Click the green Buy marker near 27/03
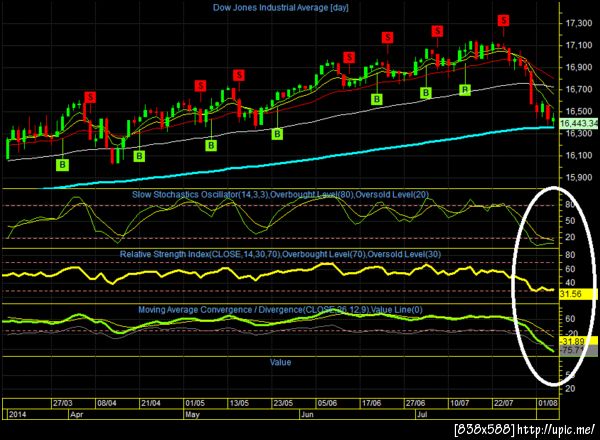 pyautogui.click(x=62, y=165)
